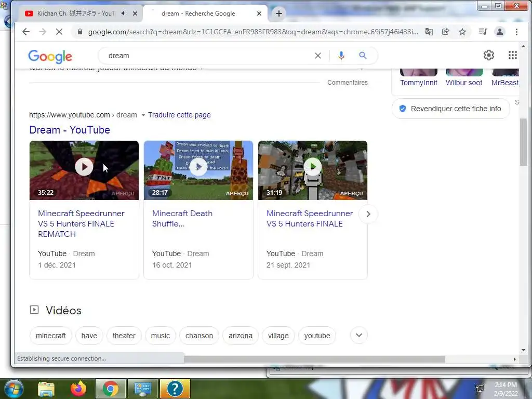Click the vertical page scrollbar
Image resolution: width=532 pixels, height=399 pixels.
pos(523,142)
